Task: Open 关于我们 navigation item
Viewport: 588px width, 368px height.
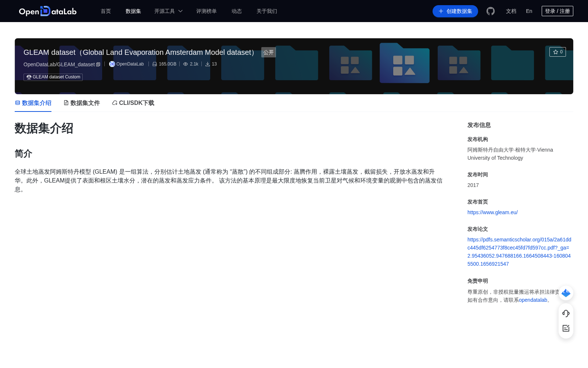Action: (267, 11)
